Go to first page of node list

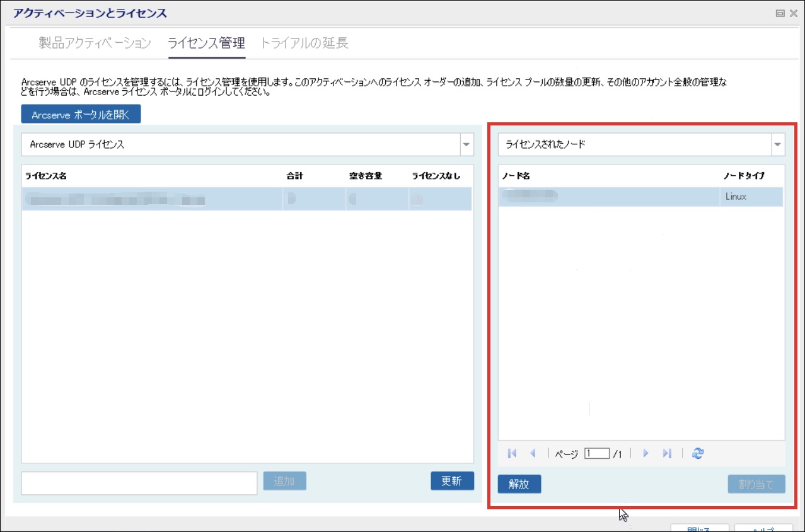[x=512, y=453]
